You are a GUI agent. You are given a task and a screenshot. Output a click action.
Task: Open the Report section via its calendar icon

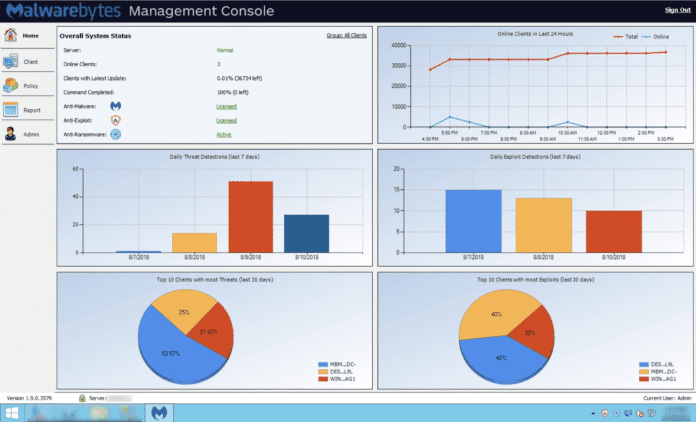(10, 110)
